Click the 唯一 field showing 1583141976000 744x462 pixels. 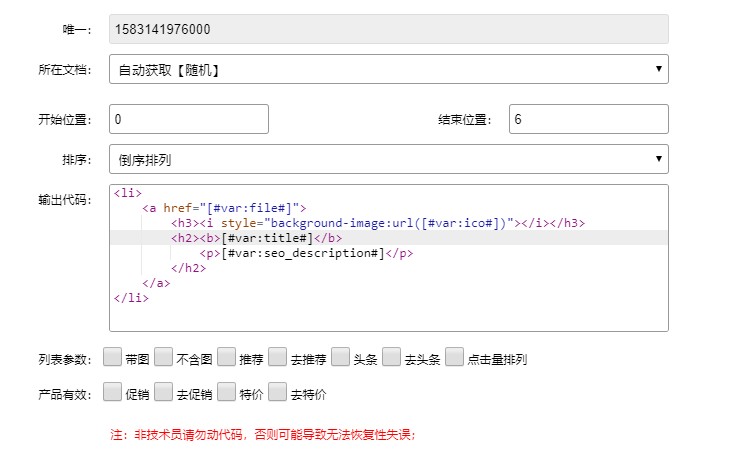[389, 29]
